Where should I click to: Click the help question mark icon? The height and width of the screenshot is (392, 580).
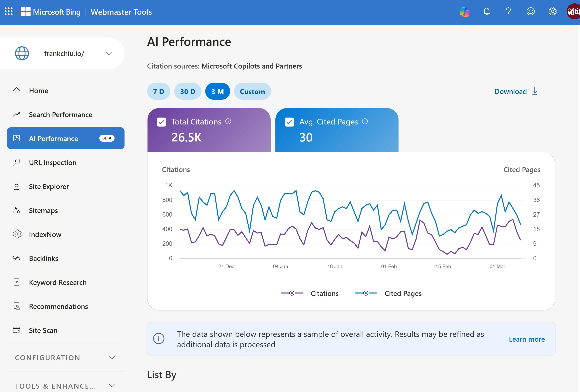click(508, 11)
